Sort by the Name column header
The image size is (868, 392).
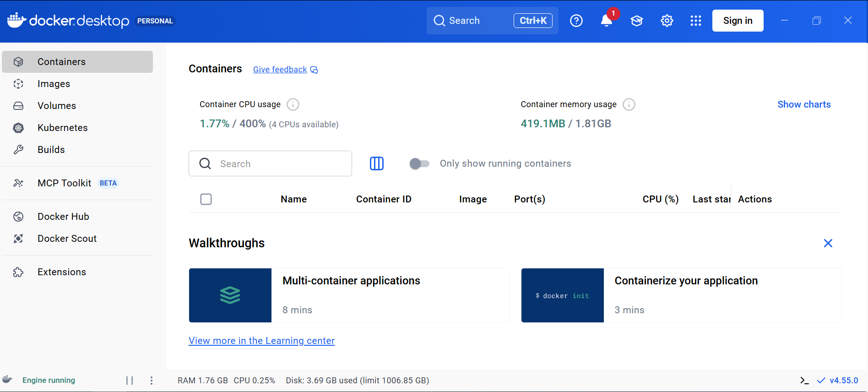click(x=293, y=199)
